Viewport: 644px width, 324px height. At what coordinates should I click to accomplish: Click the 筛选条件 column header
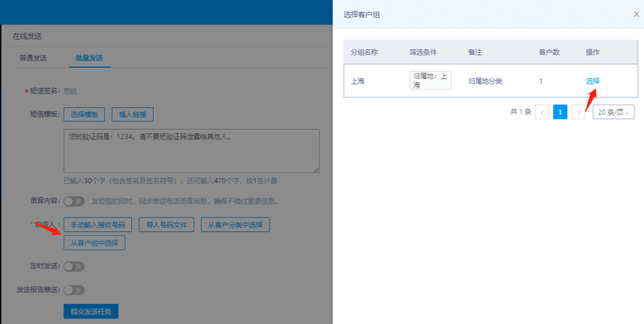[x=423, y=52]
